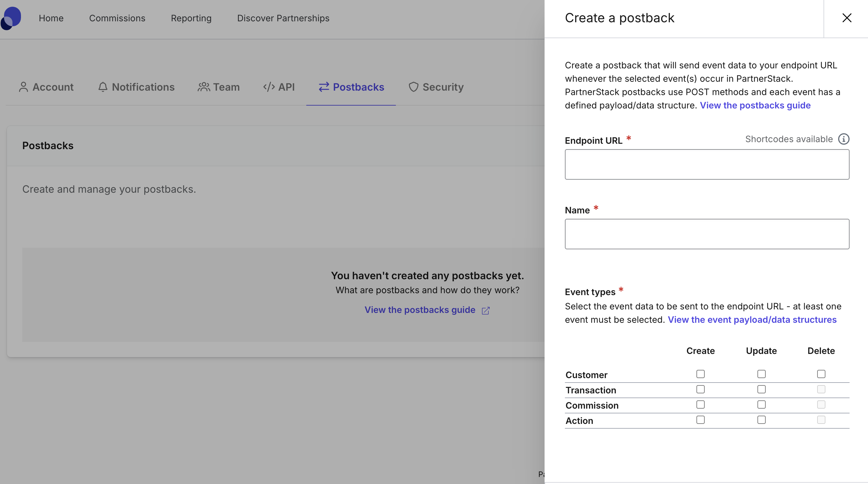
Task: Click the API code brackets icon
Action: 268,87
